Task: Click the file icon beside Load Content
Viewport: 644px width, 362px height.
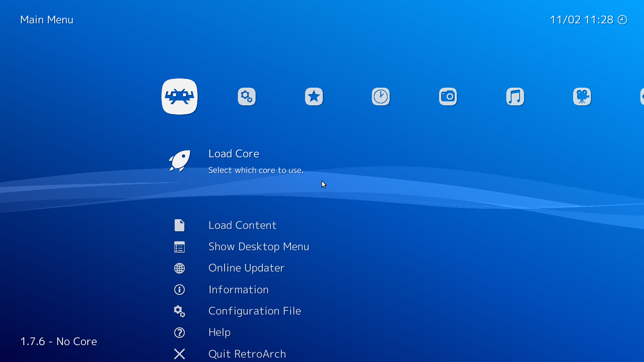Action: click(x=180, y=225)
